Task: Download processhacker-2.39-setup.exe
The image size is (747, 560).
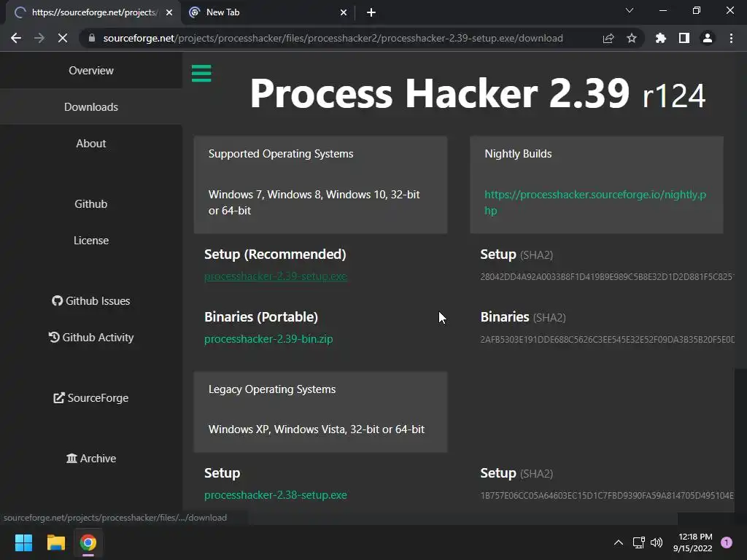Action: click(x=275, y=276)
